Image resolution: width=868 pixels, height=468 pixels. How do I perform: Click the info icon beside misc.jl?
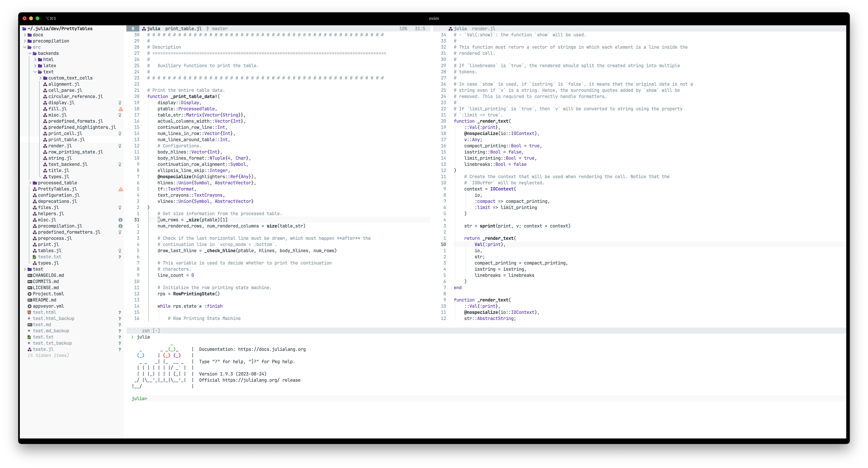point(120,220)
